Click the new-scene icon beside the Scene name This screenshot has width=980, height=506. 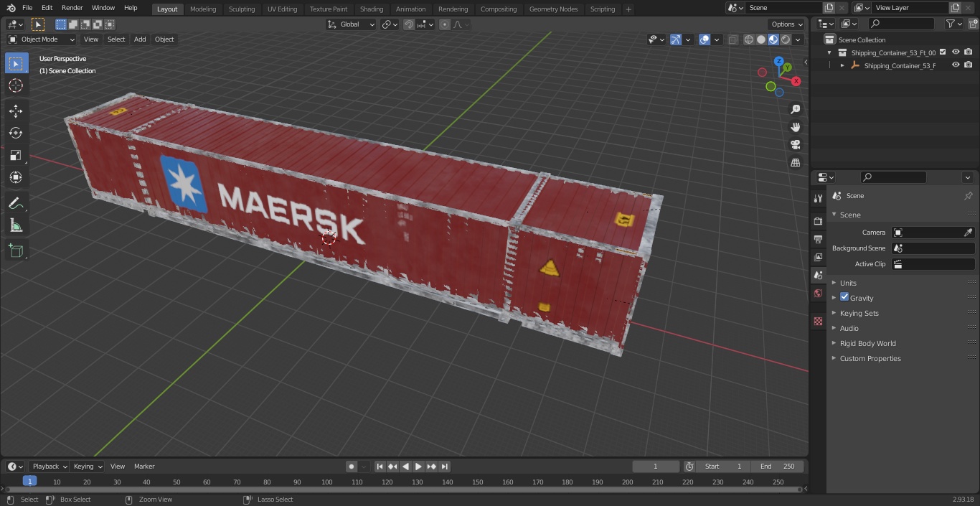coord(829,8)
